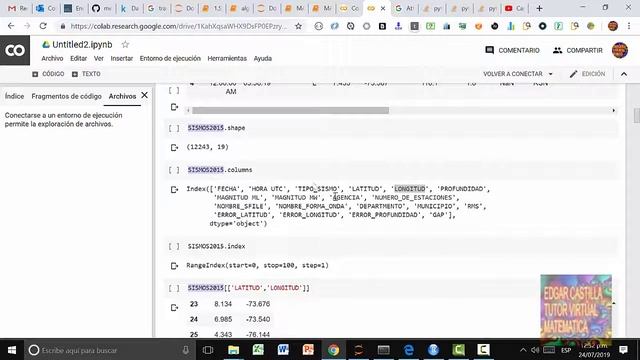
Task: Run the SISMOS2015.columns cell
Action: 174,170
